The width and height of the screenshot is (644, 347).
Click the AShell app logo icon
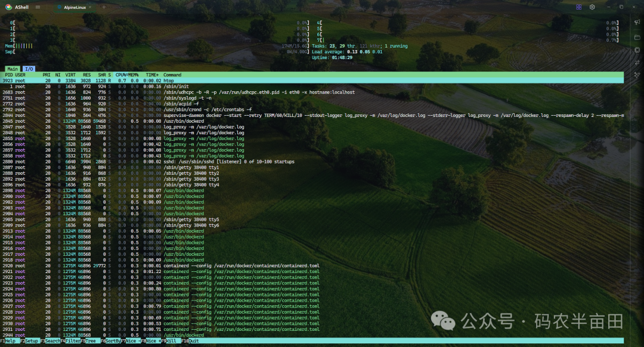coord(8,7)
